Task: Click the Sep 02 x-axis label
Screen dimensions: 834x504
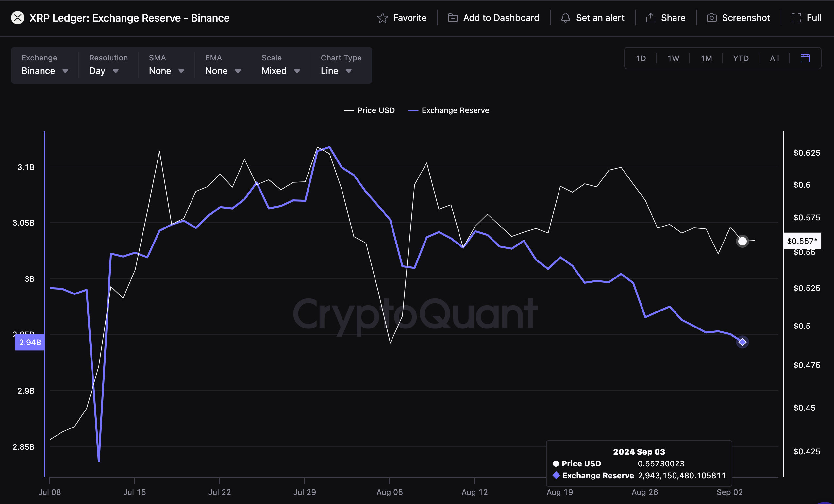Action: pyautogui.click(x=729, y=492)
